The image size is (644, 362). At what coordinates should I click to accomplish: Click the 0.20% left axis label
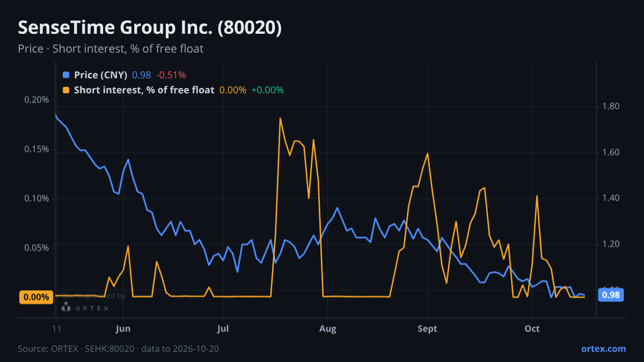[x=36, y=100]
